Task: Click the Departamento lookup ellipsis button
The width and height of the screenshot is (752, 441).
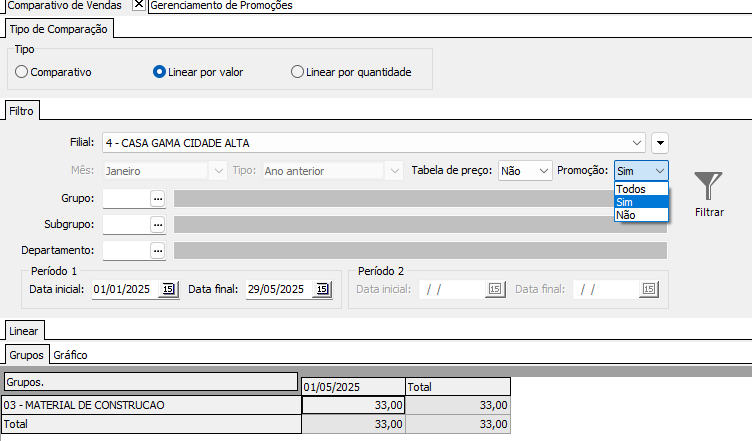Action: 157,250
